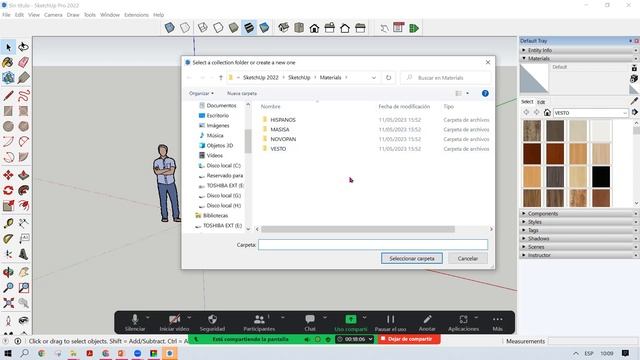Click the Buscar en Materials search box
Image resolution: width=640 pixels, height=360 pixels.
click(x=446, y=78)
